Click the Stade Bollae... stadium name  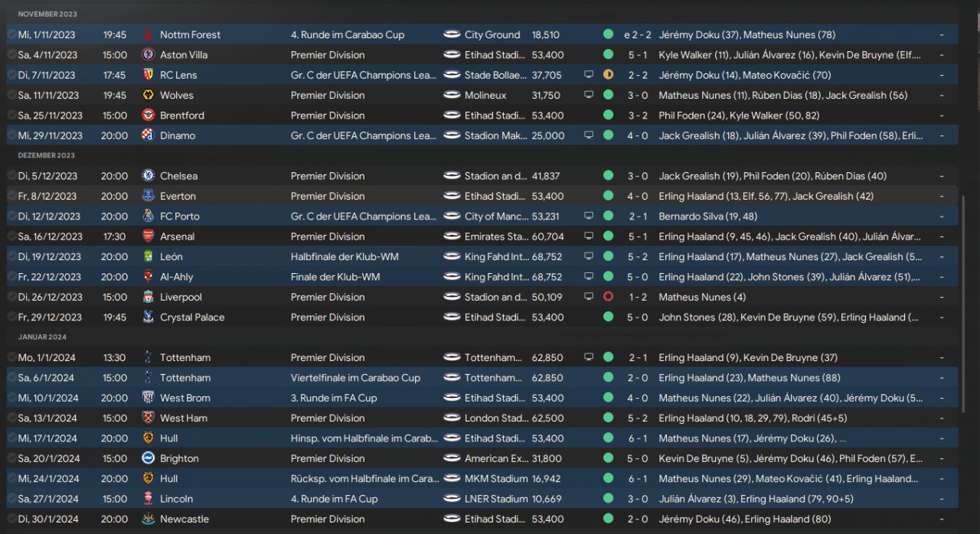[496, 75]
